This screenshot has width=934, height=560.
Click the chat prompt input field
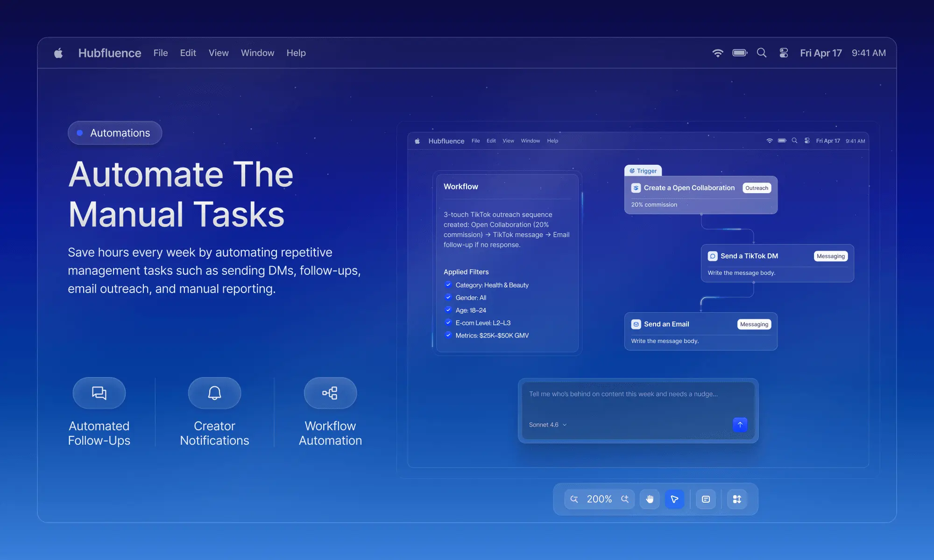coord(638,411)
